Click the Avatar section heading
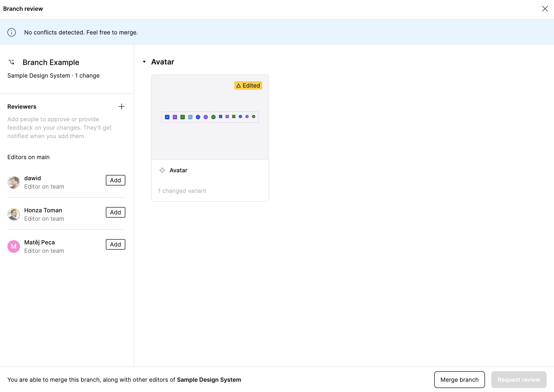This screenshot has height=392, width=554. 162,62
